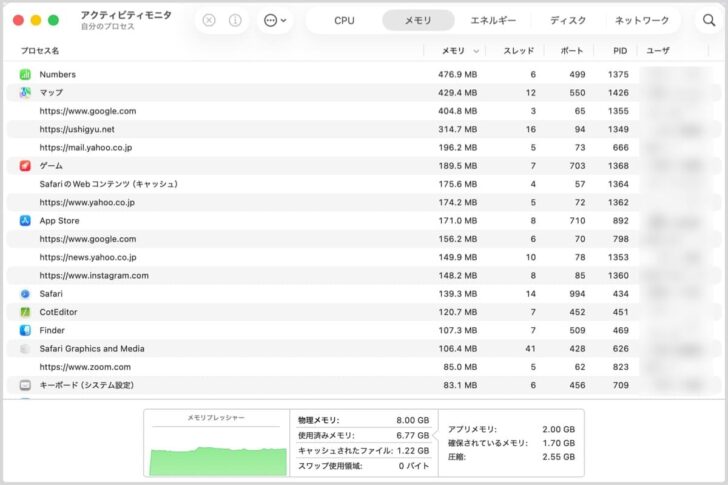Click PID value 798
The height and width of the screenshot is (485, 728).
click(x=621, y=239)
